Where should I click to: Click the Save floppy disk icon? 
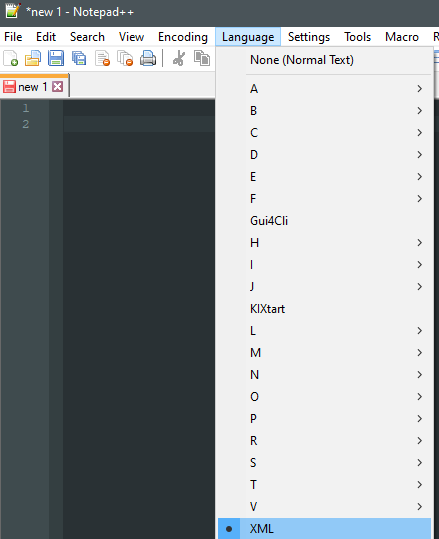pyautogui.click(x=56, y=58)
